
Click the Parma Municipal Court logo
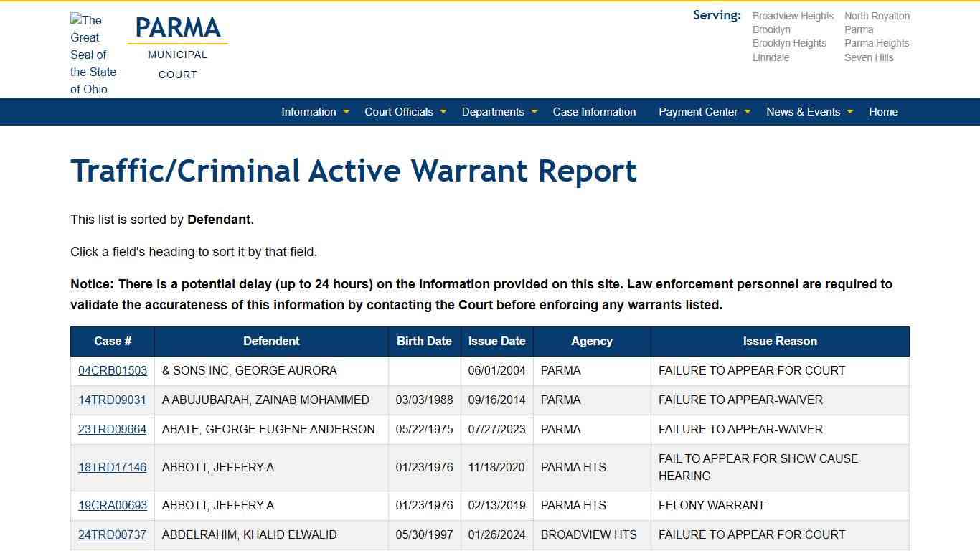point(178,47)
